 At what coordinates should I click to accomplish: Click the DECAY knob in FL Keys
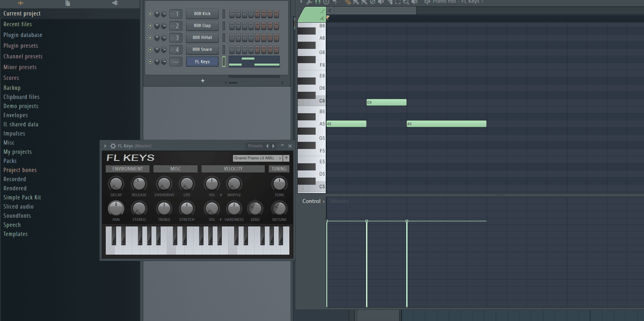tap(116, 184)
